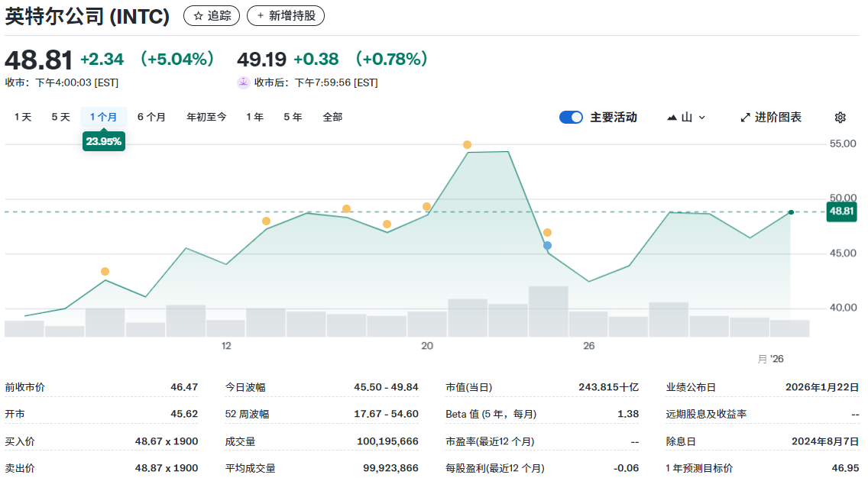
Task: Click the green 48.81 price label on chart
Action: 841,212
